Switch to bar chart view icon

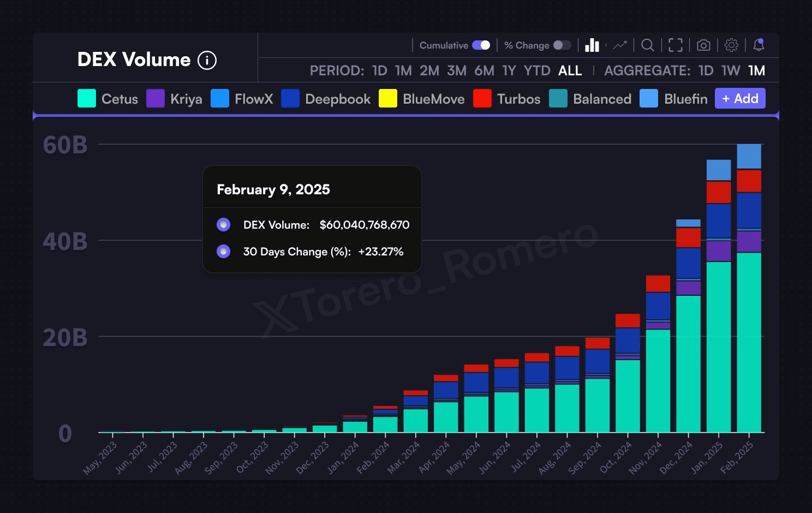click(x=592, y=45)
